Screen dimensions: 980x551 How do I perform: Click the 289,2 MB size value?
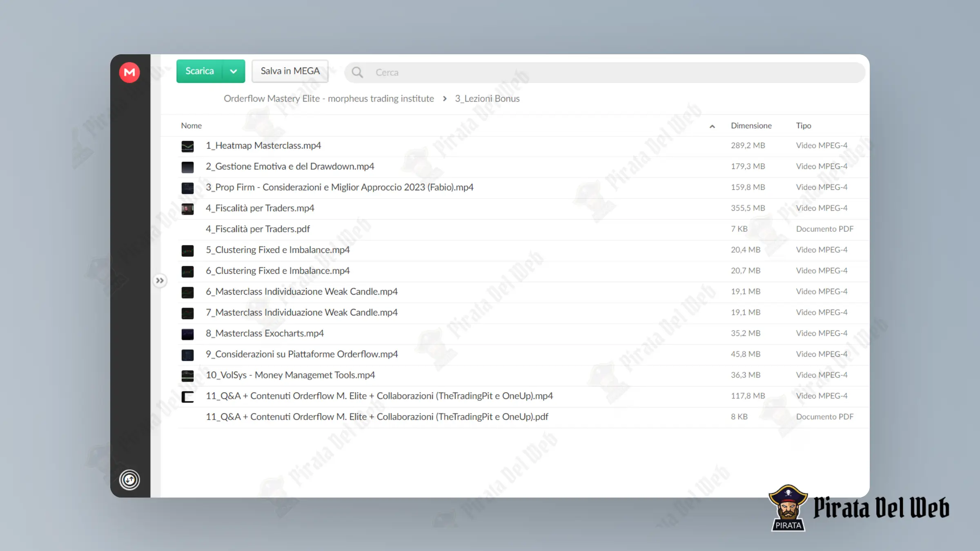[748, 146]
